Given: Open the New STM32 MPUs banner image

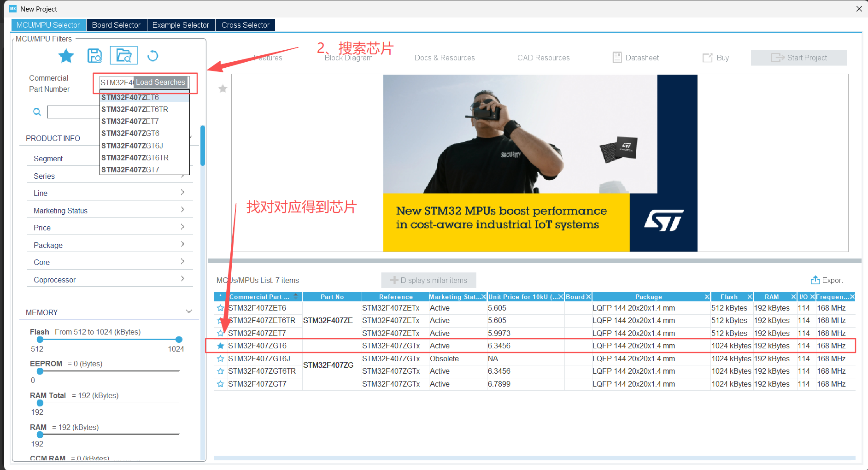Looking at the screenshot, I should pyautogui.click(x=540, y=163).
